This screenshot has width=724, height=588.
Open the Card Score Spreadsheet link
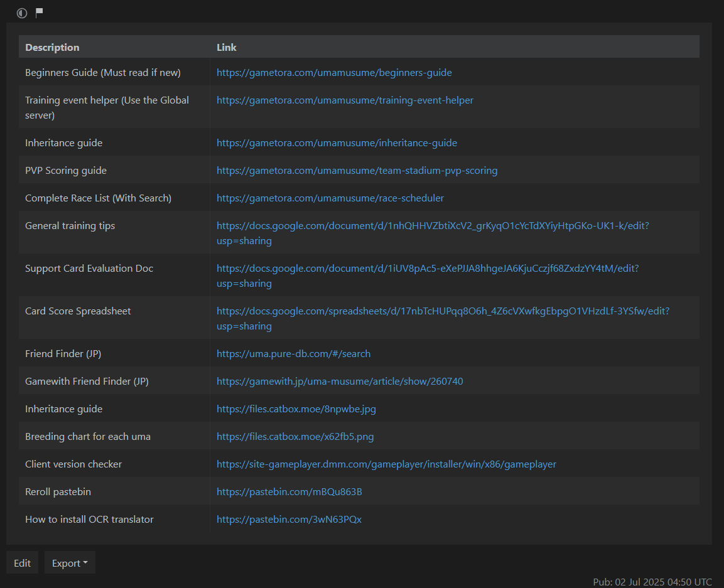tap(443, 318)
